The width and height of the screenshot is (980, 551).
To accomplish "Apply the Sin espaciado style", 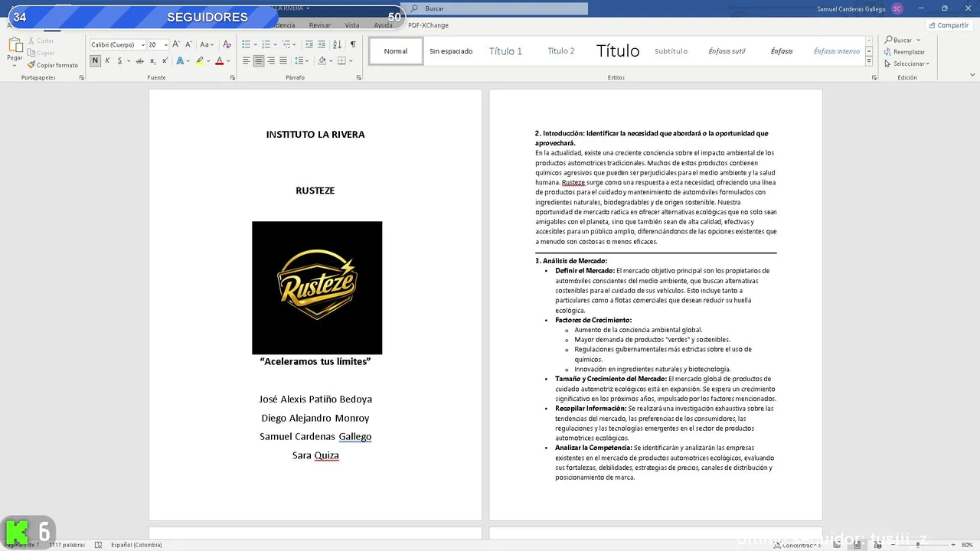I will [x=451, y=51].
